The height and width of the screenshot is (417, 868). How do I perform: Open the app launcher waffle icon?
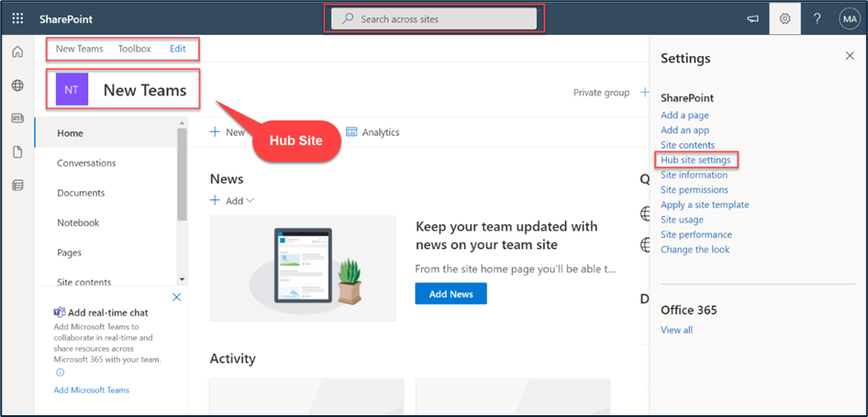coord(17,18)
